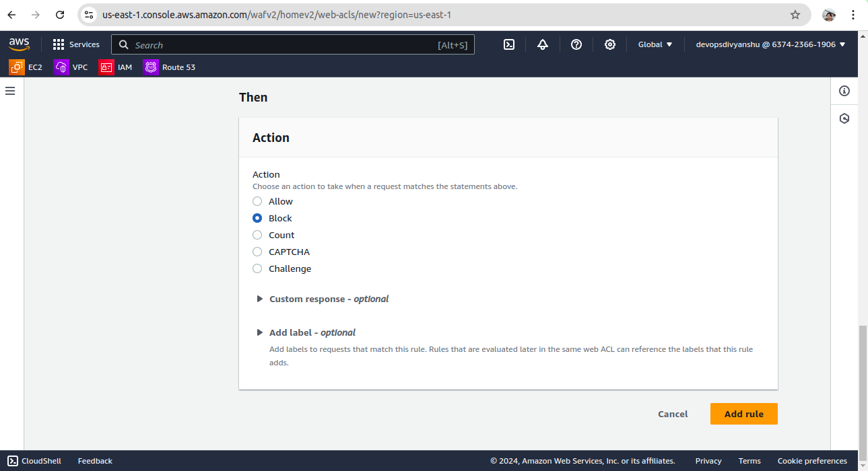Viewport: 868px width, 471px height.
Task: Open the Global region dropdown
Action: pos(655,44)
